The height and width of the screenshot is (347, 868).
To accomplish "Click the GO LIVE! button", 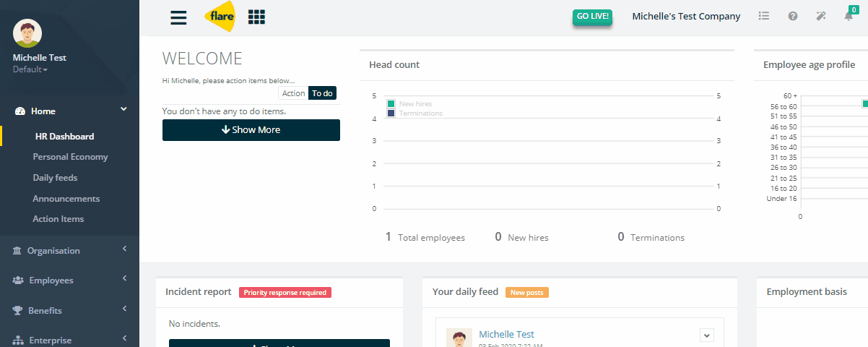I will 592,17.
